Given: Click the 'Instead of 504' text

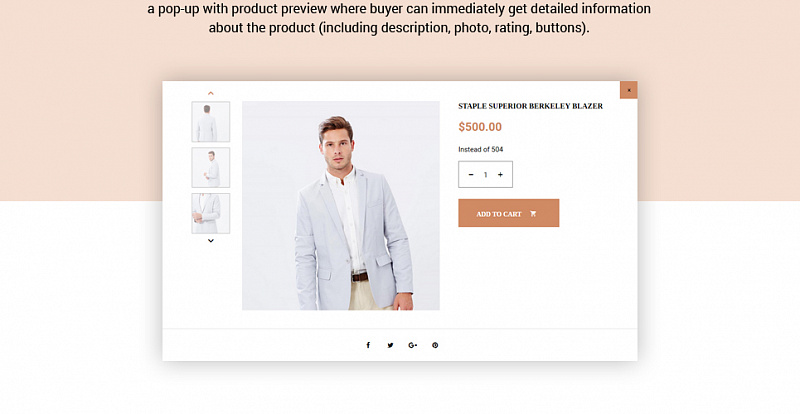Looking at the screenshot, I should coord(481,150).
